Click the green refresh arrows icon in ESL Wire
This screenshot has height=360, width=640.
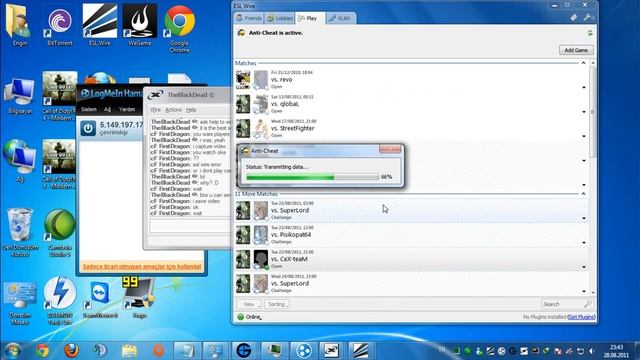(x=590, y=33)
